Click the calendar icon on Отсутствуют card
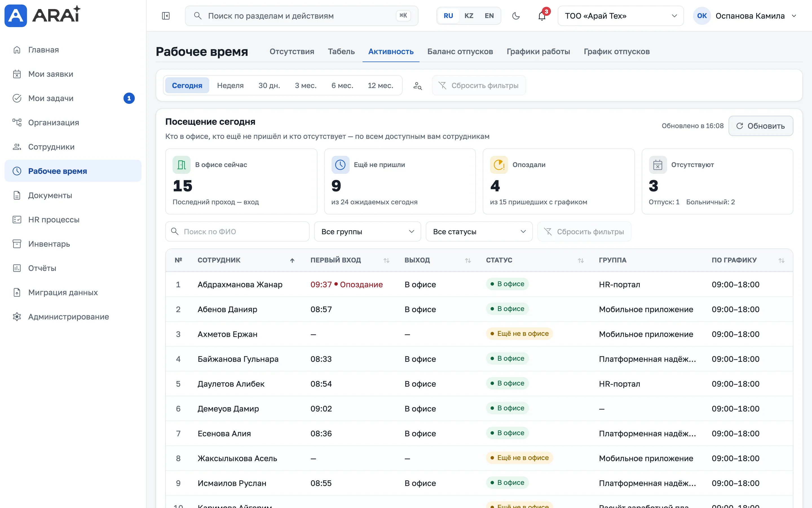This screenshot has width=812, height=508. (658, 165)
